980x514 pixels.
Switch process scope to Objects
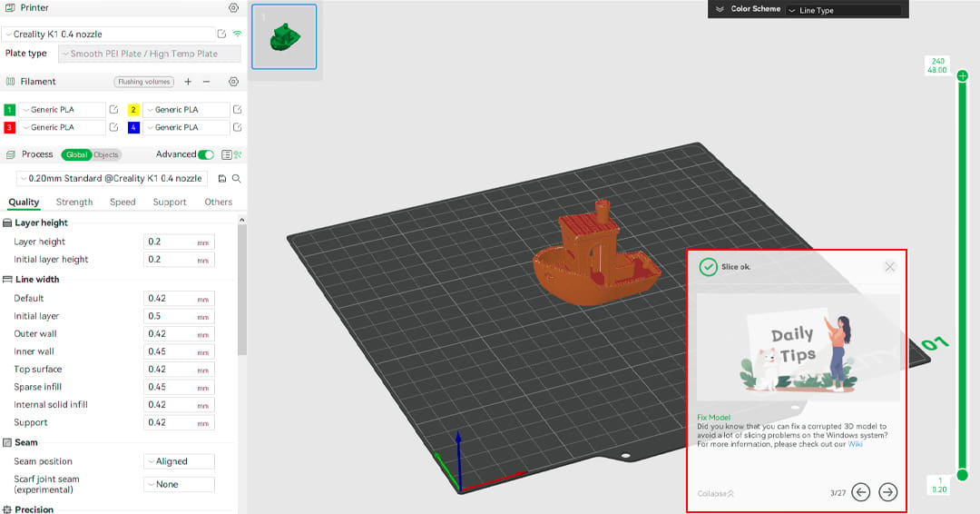pos(106,154)
